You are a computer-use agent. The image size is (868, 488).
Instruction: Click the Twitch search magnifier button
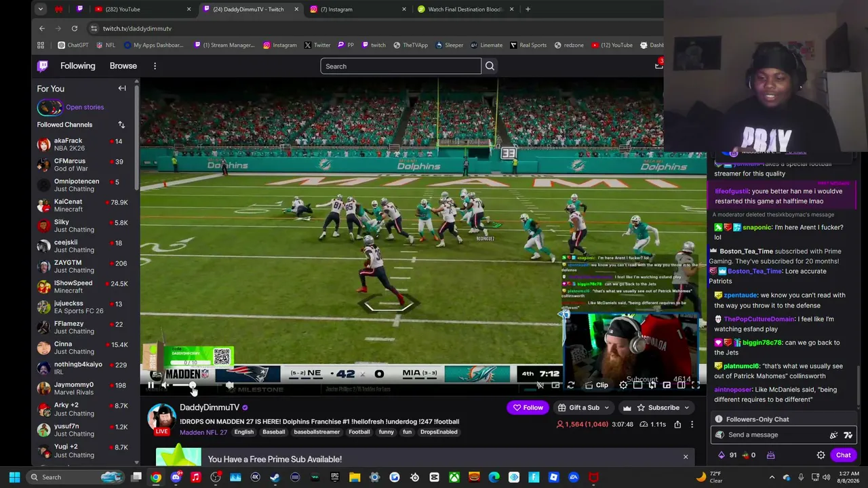tap(490, 66)
